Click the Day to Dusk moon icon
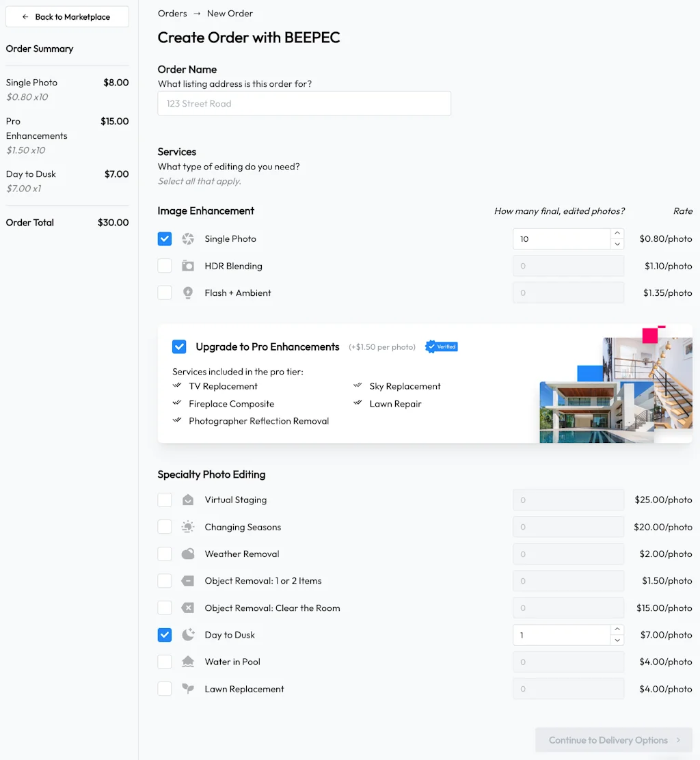700x760 pixels. pyautogui.click(x=188, y=635)
